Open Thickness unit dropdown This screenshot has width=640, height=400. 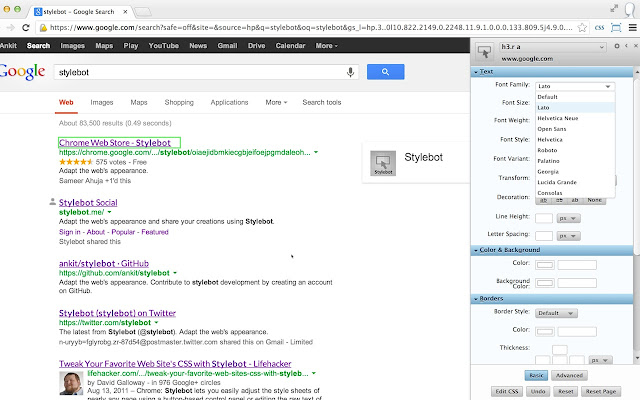pyautogui.click(x=601, y=360)
